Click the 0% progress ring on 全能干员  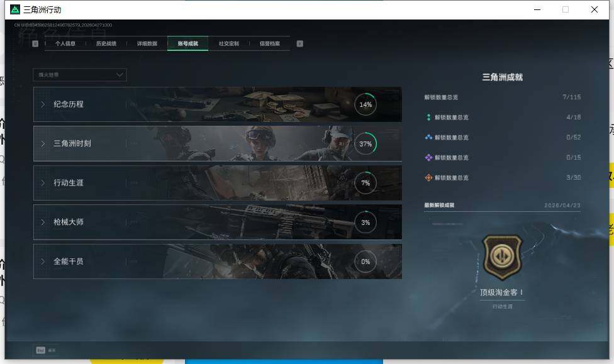coord(366,262)
